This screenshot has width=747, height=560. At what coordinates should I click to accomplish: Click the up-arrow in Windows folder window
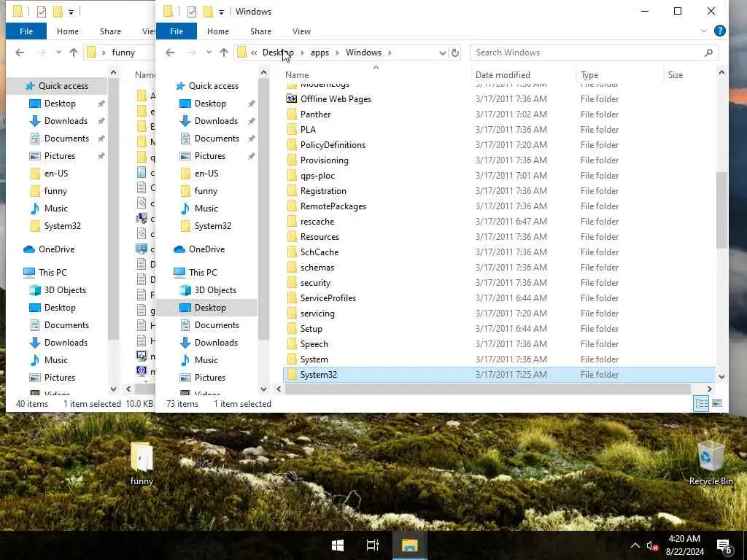224,52
